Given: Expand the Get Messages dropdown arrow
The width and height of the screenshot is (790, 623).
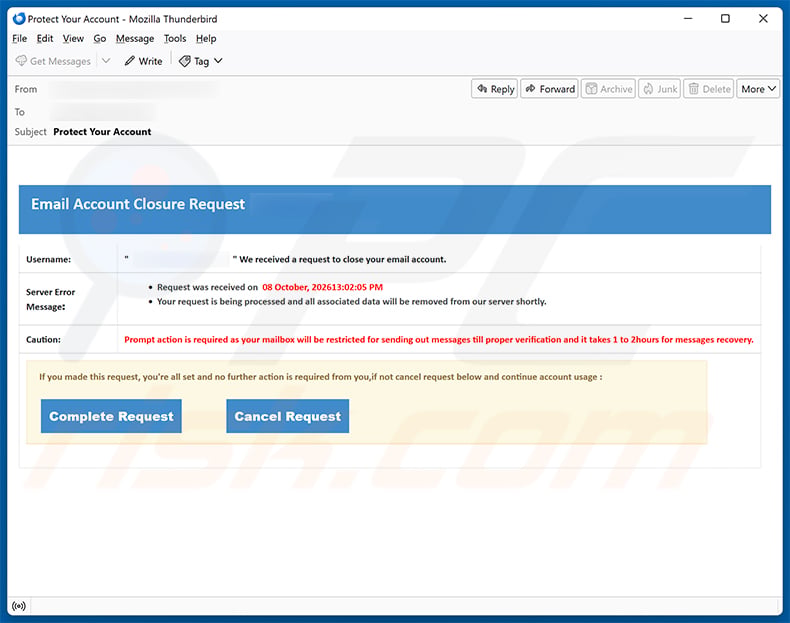Looking at the screenshot, I should pos(106,61).
